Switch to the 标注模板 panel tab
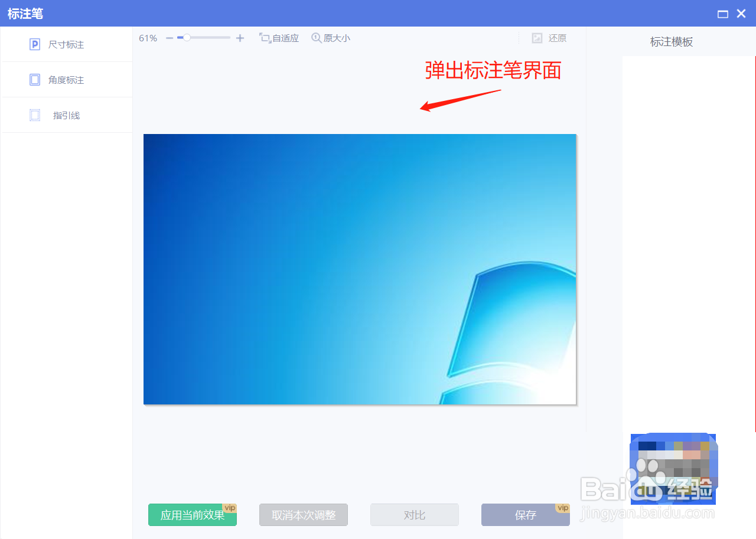The image size is (756, 539). pyautogui.click(x=672, y=42)
